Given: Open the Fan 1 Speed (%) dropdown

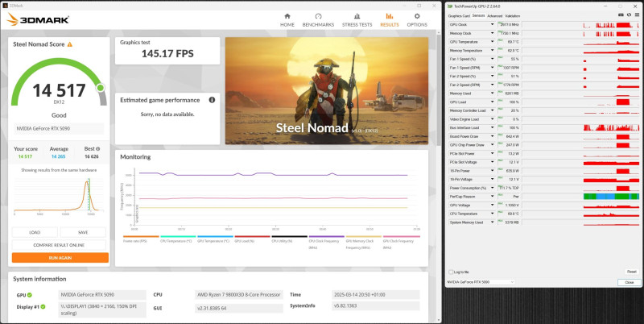Looking at the screenshot, I should [493, 59].
